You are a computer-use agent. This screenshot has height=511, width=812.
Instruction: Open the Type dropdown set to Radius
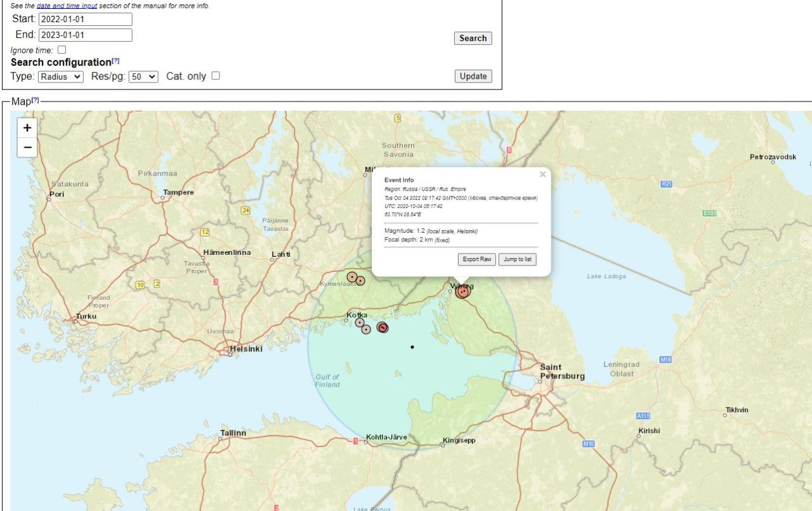[x=60, y=77]
